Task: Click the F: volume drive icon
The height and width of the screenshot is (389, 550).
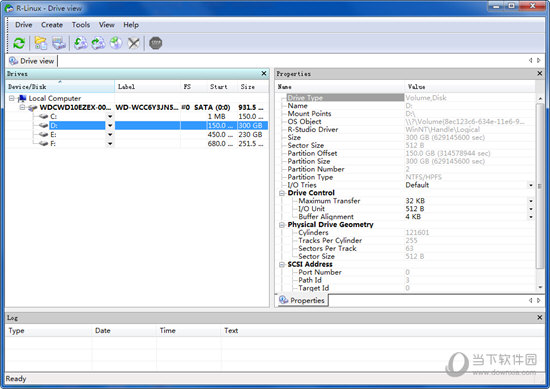Action: point(43,143)
